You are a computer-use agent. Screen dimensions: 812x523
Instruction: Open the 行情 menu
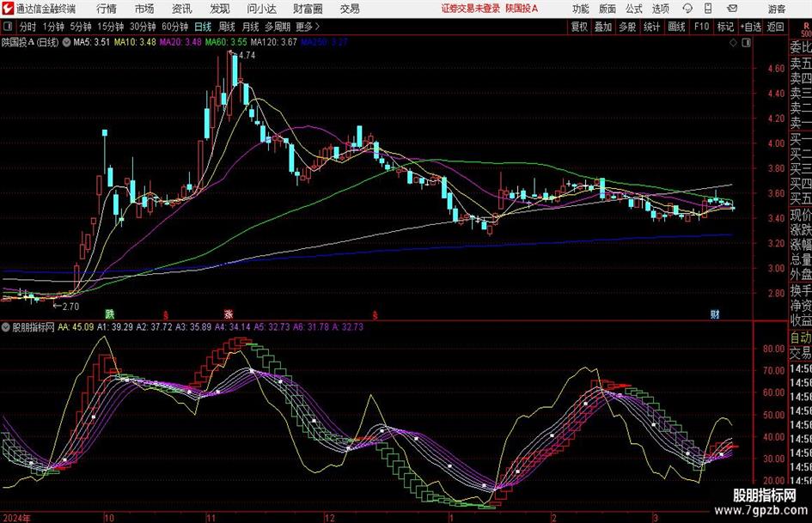(x=107, y=9)
